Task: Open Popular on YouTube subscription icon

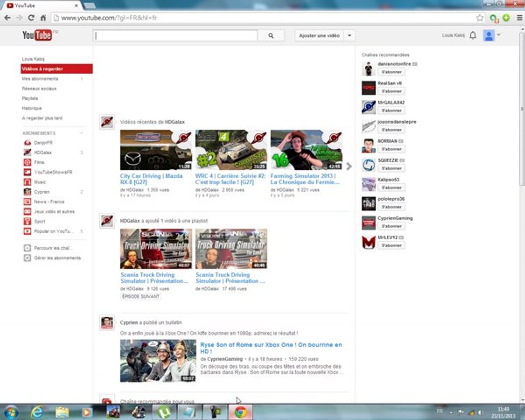Action: [27, 231]
